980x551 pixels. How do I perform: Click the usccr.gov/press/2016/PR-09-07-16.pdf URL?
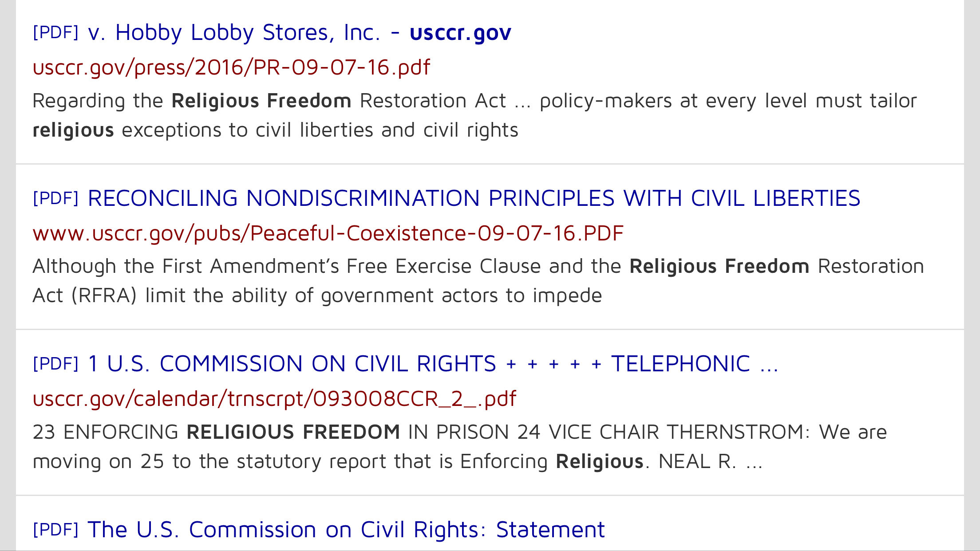click(x=231, y=67)
